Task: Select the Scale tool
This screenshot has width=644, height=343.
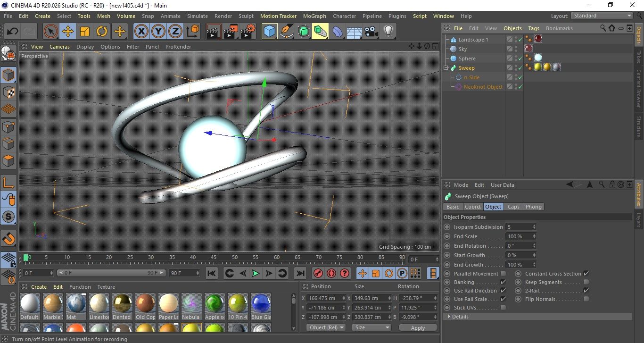Action: [x=85, y=32]
